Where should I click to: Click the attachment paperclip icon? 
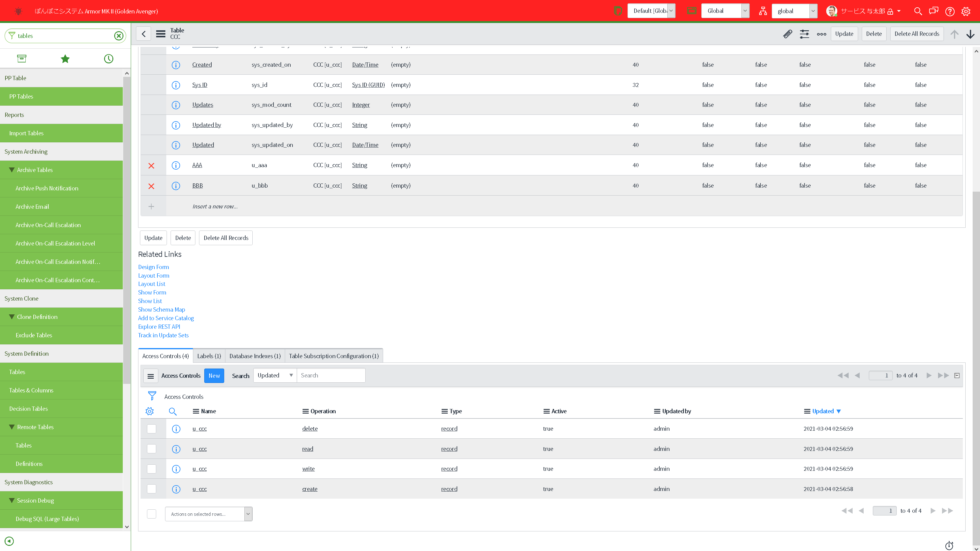[x=787, y=34]
